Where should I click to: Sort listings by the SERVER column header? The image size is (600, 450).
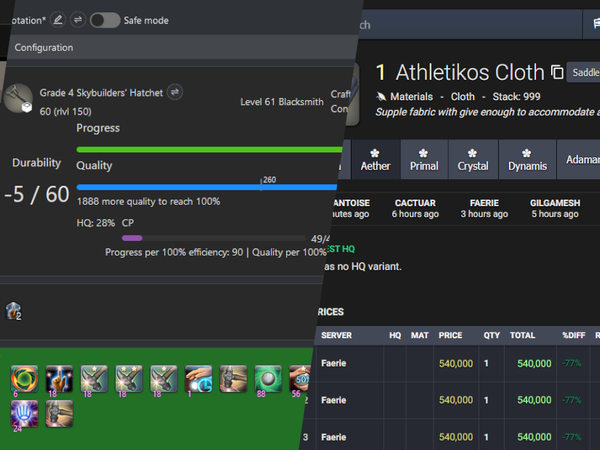336,335
